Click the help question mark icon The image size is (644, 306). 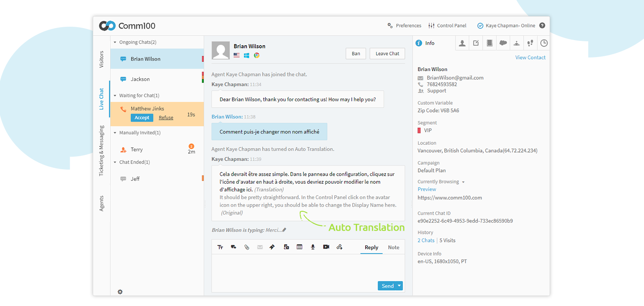tap(542, 25)
